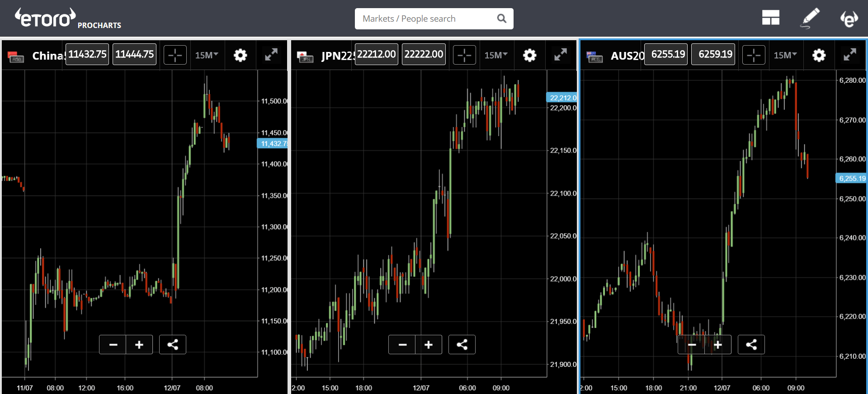Viewport: 868px width, 394px height.
Task: Open 15M timeframe dropdown on AUS200 chart
Action: pyautogui.click(x=785, y=55)
